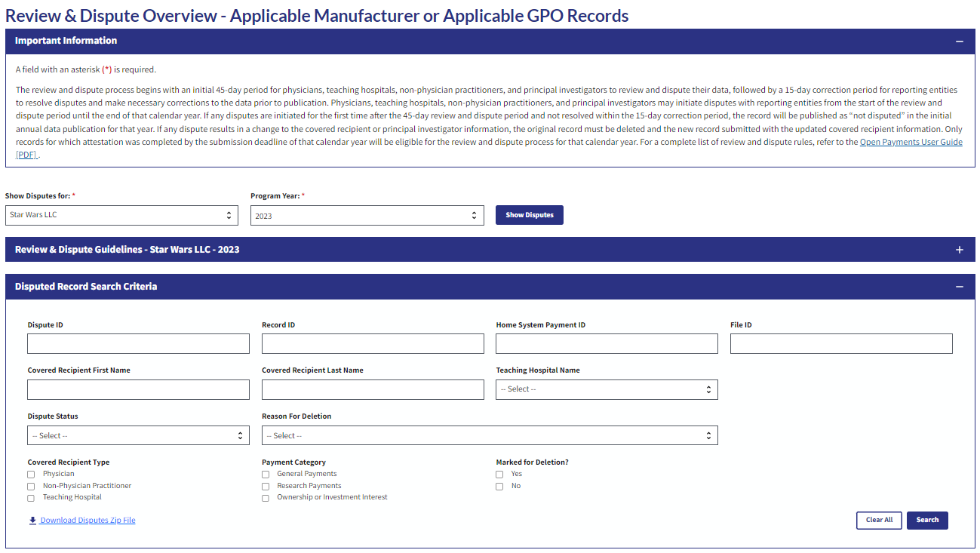
Task: Click the Clear All button
Action: (x=879, y=521)
